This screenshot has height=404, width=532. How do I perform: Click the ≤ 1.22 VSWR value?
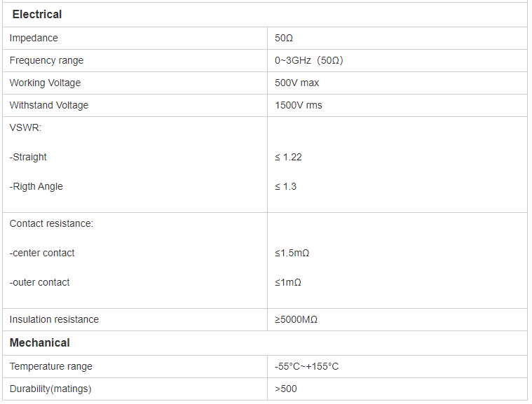pyautogui.click(x=288, y=157)
